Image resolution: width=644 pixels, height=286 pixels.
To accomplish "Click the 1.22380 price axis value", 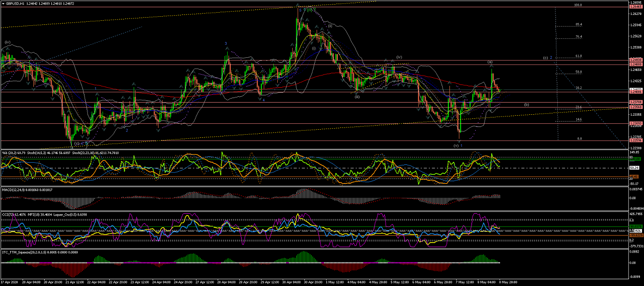I will pyautogui.click(x=637, y=148).
